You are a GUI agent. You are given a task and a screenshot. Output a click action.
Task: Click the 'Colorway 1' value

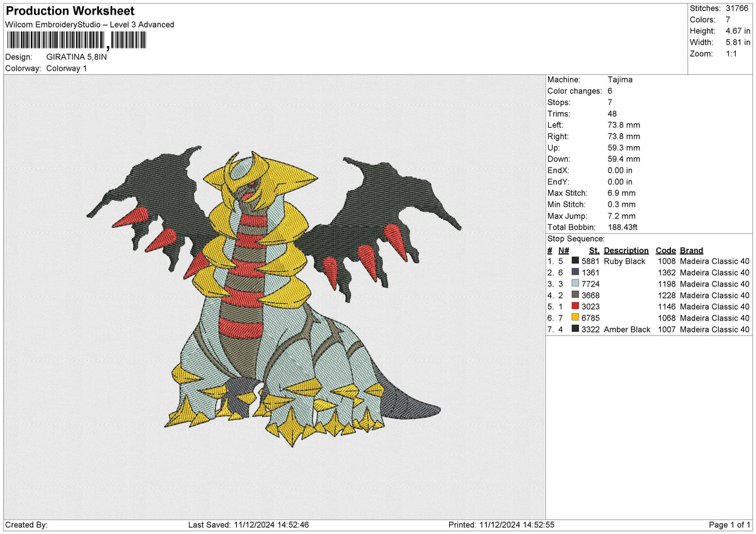[66, 68]
